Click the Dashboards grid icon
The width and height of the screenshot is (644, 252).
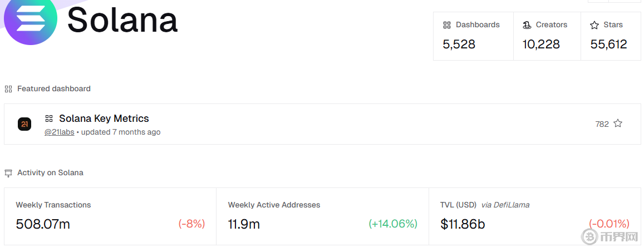(x=446, y=25)
